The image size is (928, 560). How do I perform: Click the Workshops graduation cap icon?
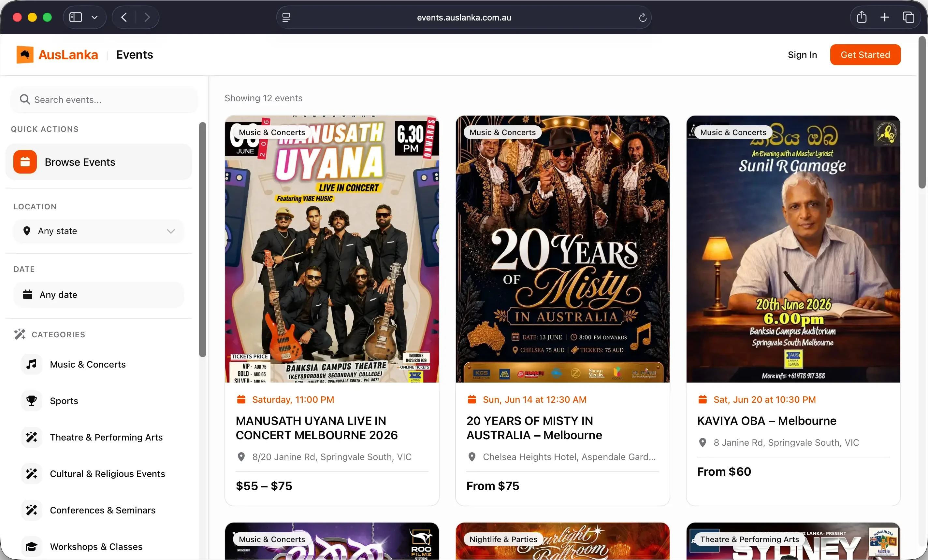32,546
